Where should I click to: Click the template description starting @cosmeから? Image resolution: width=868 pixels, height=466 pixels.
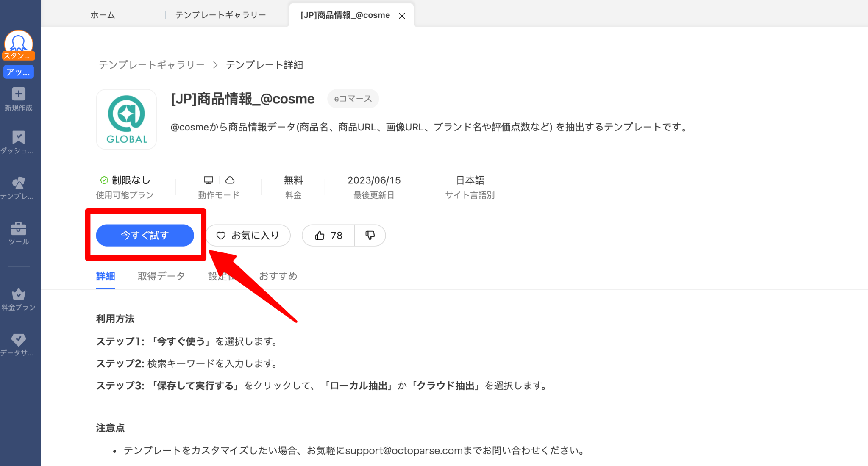coord(430,127)
